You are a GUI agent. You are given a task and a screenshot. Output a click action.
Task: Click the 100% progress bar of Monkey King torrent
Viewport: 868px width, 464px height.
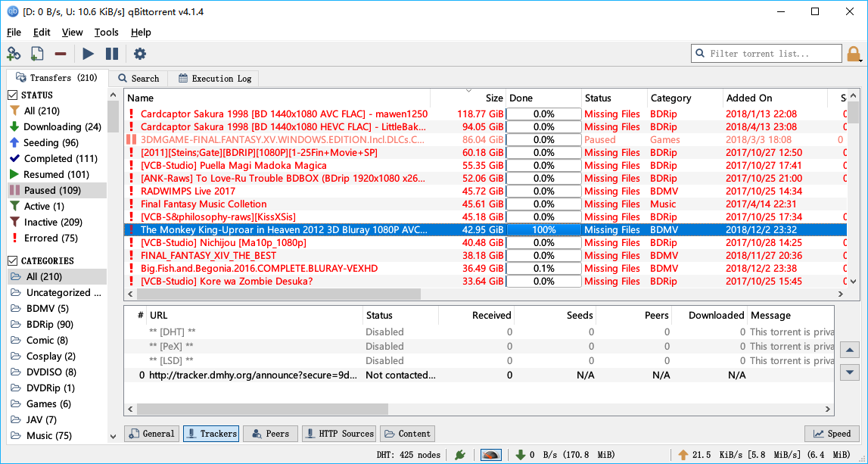[544, 230]
